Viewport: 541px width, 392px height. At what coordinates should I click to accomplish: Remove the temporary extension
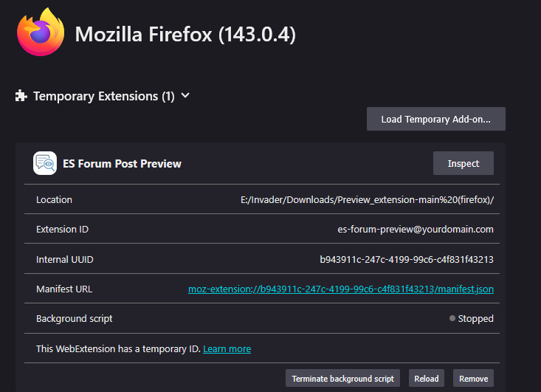[473, 379]
